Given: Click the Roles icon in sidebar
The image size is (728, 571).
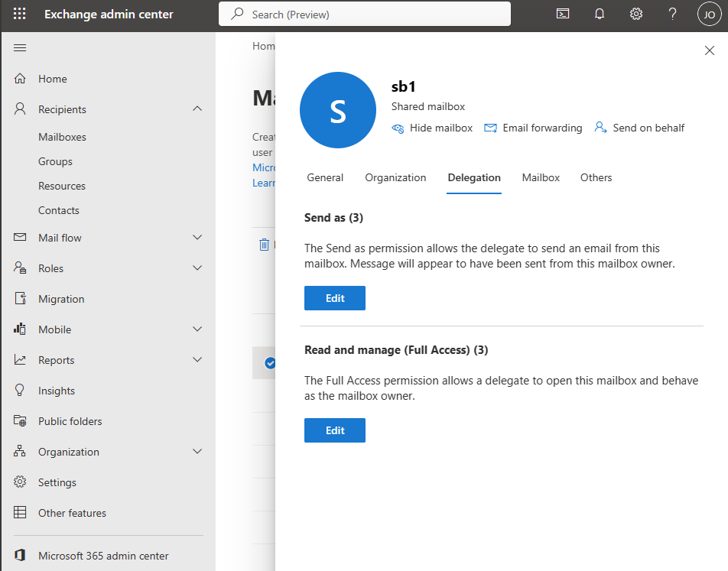Looking at the screenshot, I should tap(20, 268).
